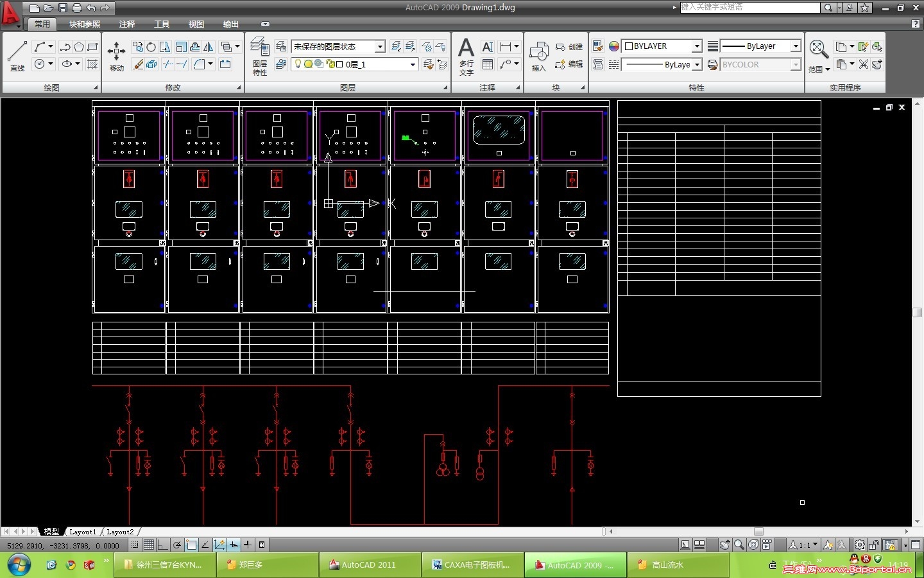Click the color wheel icon in properties panel
924x578 pixels.
click(614, 46)
